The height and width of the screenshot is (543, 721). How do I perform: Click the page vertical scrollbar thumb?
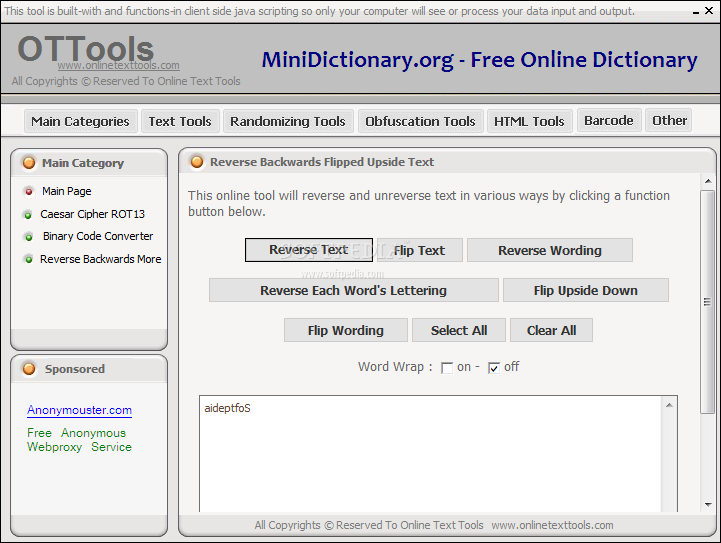tap(707, 302)
